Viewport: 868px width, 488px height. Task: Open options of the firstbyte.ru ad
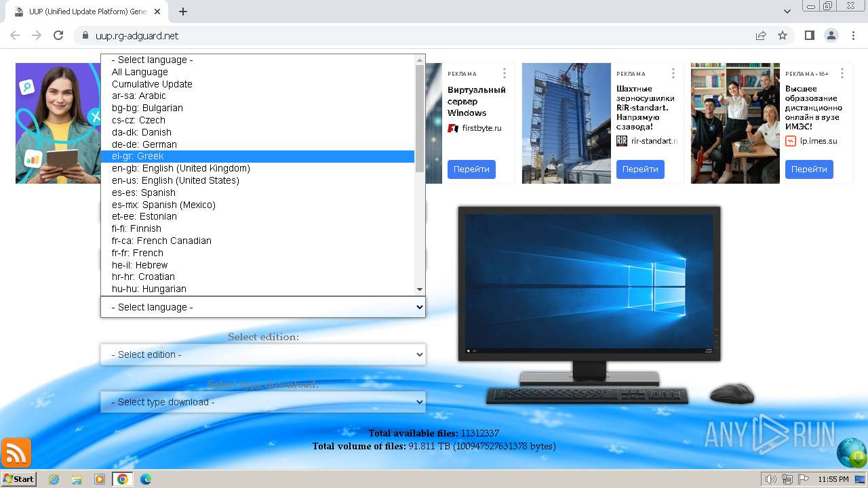[x=504, y=73]
